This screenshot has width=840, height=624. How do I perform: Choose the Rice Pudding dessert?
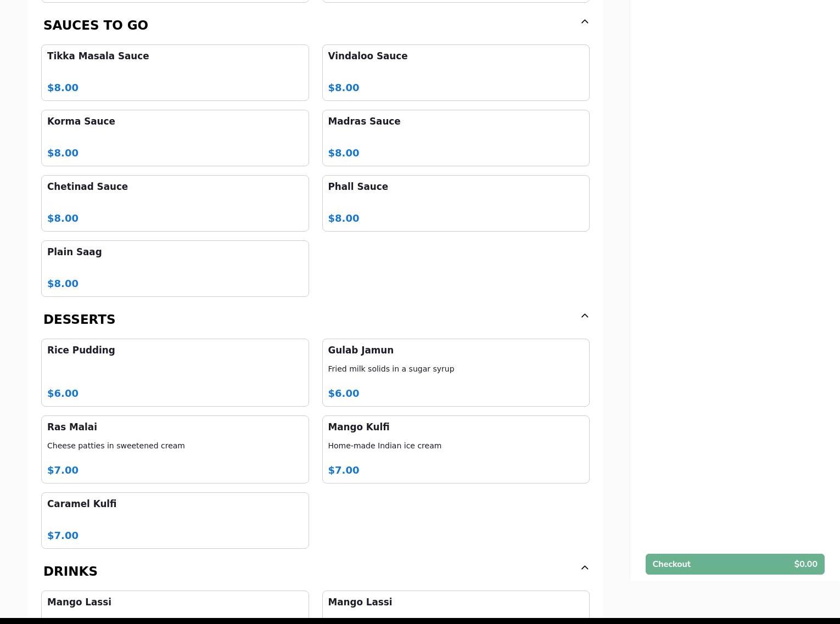coord(175,372)
